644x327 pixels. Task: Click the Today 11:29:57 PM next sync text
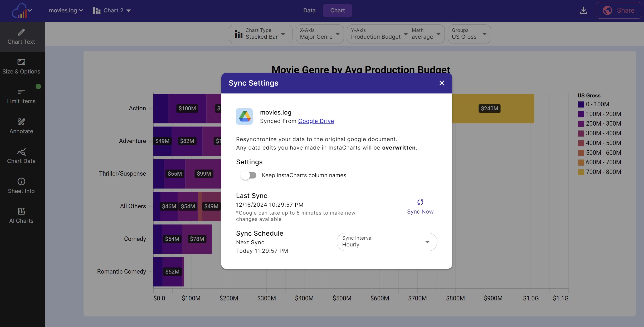point(262,251)
